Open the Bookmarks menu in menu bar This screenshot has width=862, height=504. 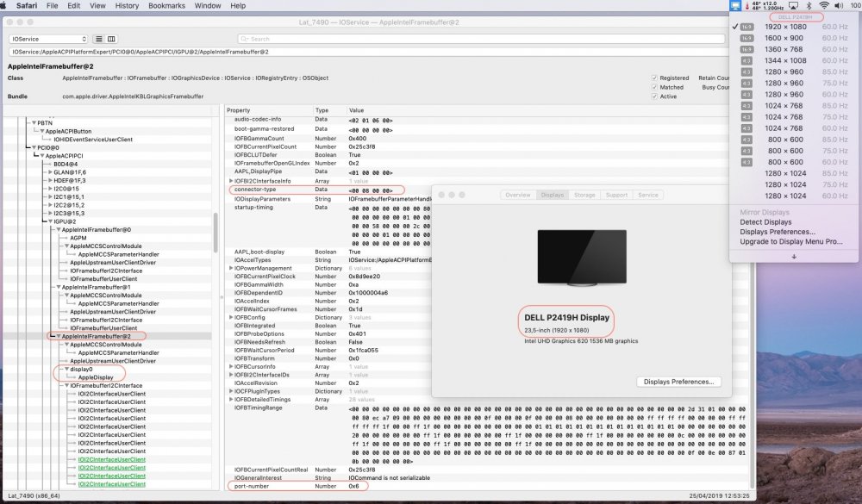tap(166, 5)
